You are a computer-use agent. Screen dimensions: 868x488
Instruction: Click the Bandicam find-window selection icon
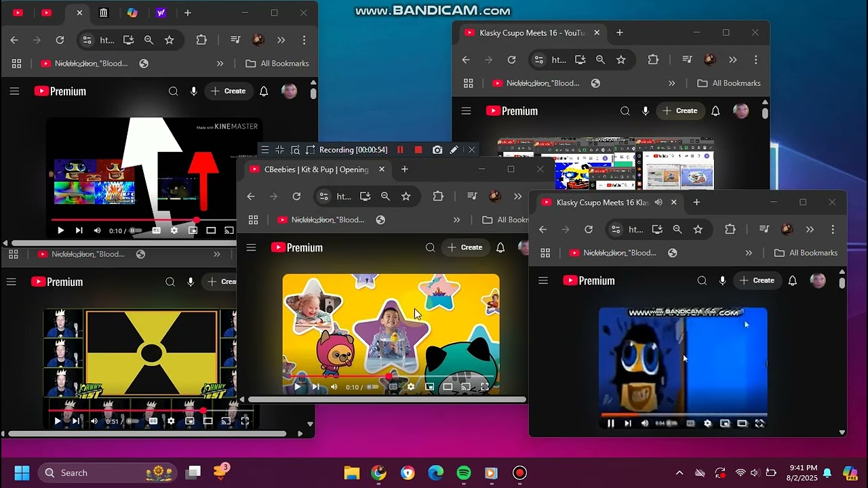(295, 150)
